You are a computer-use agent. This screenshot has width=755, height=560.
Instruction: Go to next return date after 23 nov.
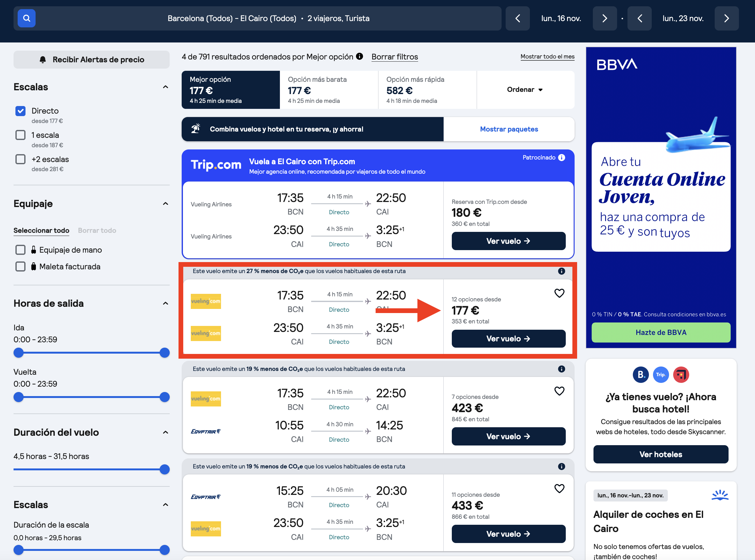(727, 18)
